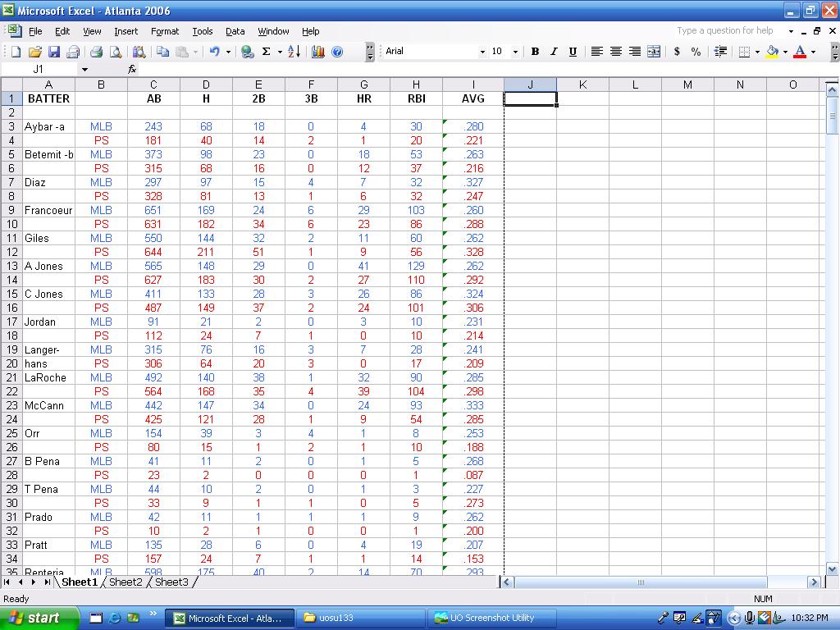
Task: Click horizontal scrollbar right arrow
Action: click(x=814, y=582)
